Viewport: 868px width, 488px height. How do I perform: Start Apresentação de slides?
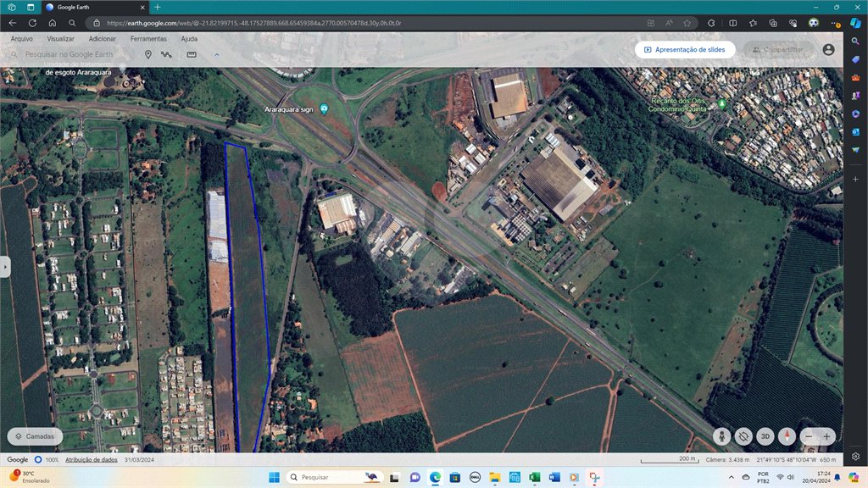pyautogui.click(x=685, y=49)
